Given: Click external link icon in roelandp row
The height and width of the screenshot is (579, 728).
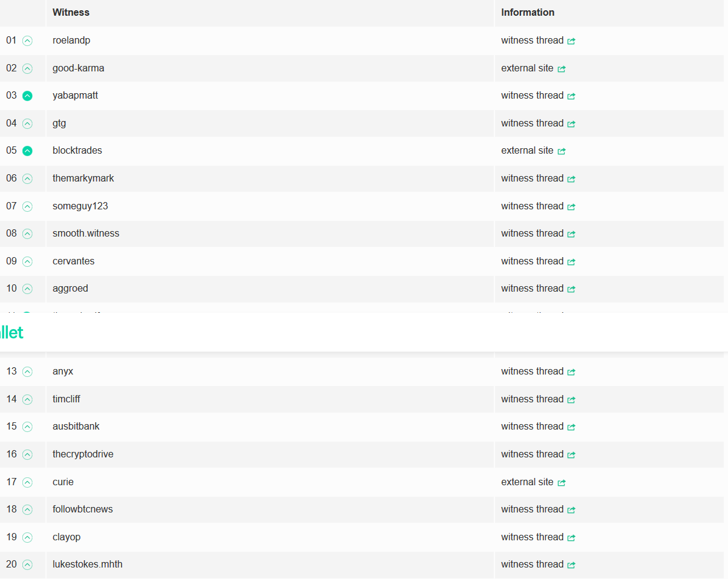Looking at the screenshot, I should pyautogui.click(x=571, y=41).
